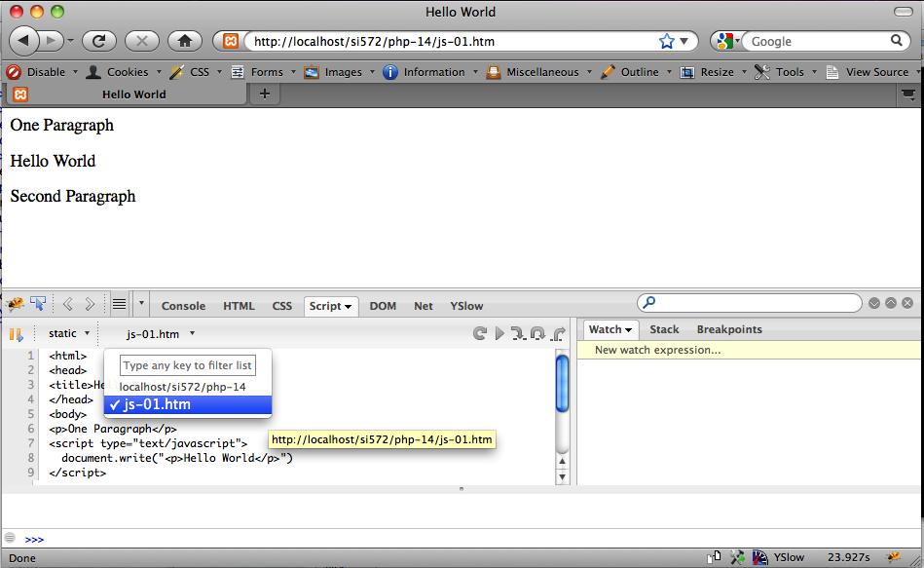This screenshot has height=568, width=924.
Task: Rerun the script in the debugger
Action: (480, 334)
